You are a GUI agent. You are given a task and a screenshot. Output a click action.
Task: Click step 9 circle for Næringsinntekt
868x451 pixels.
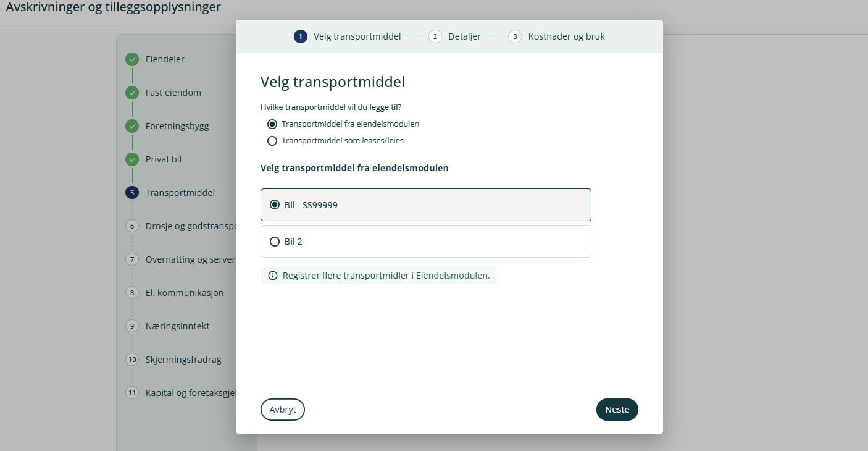pos(132,326)
